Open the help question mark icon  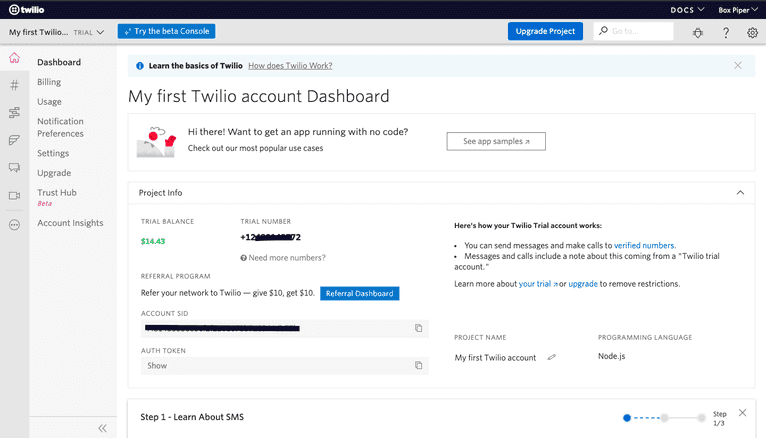[x=726, y=32]
